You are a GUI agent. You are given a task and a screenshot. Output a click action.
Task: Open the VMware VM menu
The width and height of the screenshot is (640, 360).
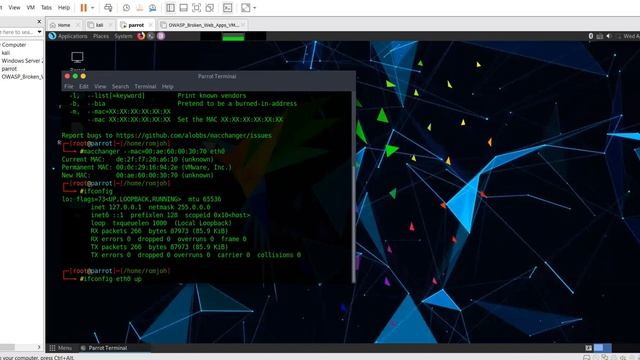[x=31, y=7]
